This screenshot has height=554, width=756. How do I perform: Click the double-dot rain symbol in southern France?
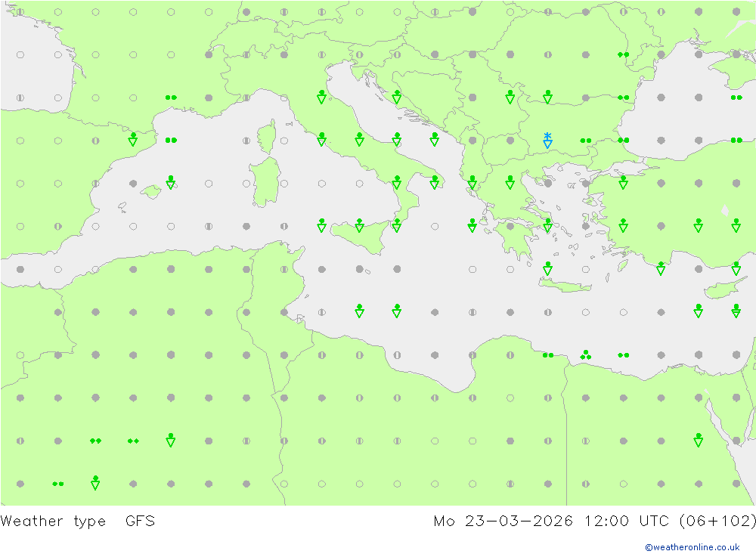(x=171, y=97)
